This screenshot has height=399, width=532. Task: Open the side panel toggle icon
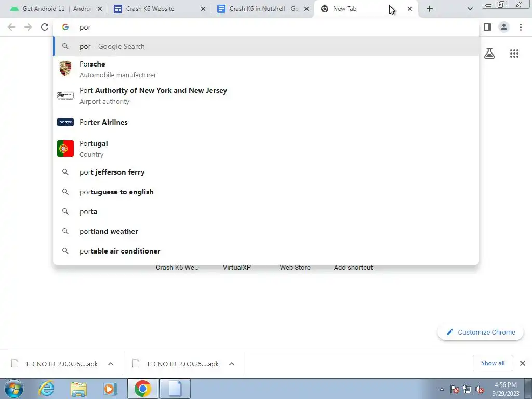click(487, 27)
